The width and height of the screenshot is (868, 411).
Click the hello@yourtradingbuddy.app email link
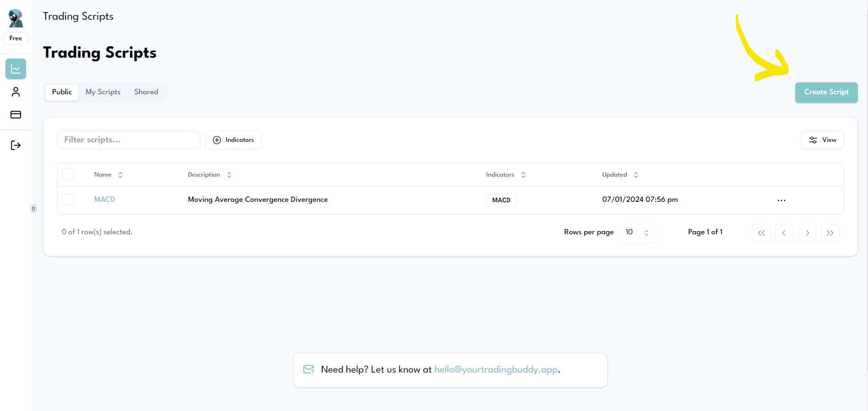pos(496,370)
